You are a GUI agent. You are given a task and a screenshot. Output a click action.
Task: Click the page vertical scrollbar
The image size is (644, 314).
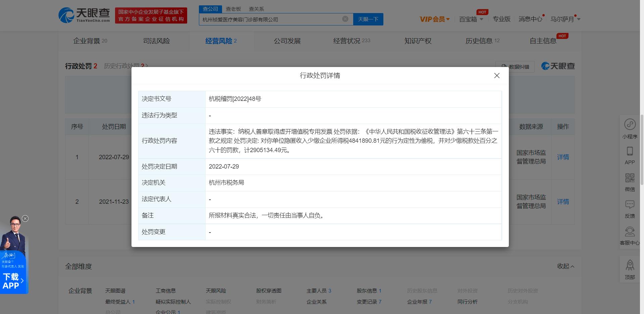click(x=642, y=149)
